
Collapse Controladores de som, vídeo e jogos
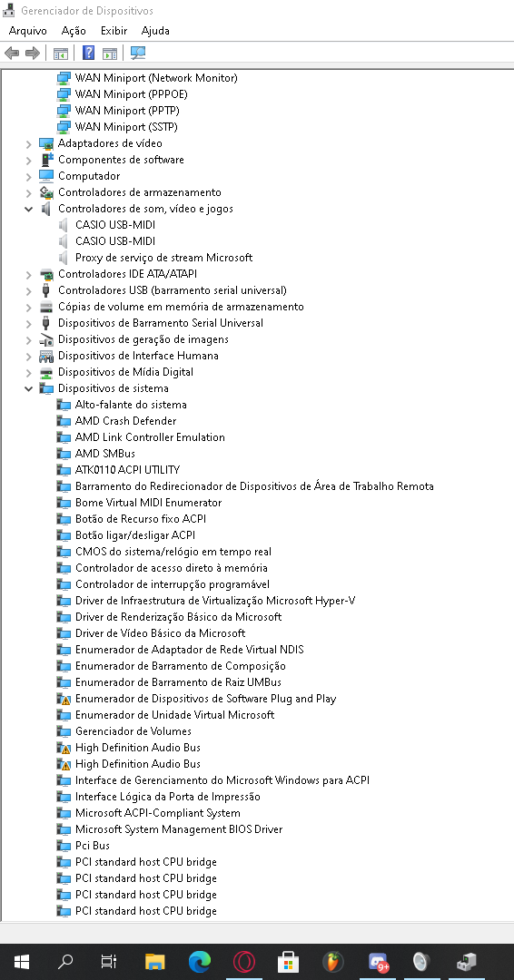coord(29,209)
